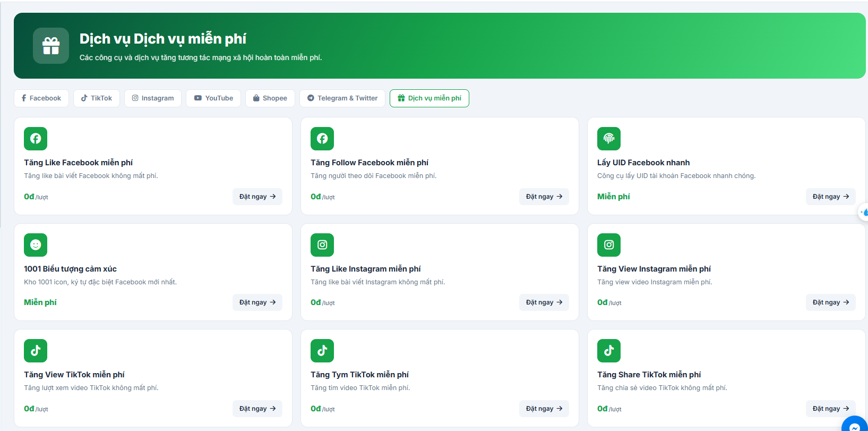Click Đặt ngay for Tăng View Instagram miễn phí

[831, 302]
